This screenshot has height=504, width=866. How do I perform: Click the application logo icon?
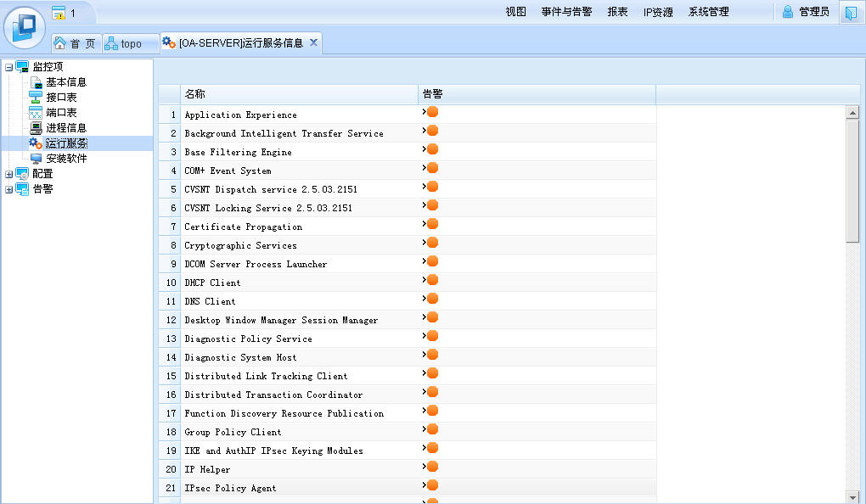coord(25,27)
